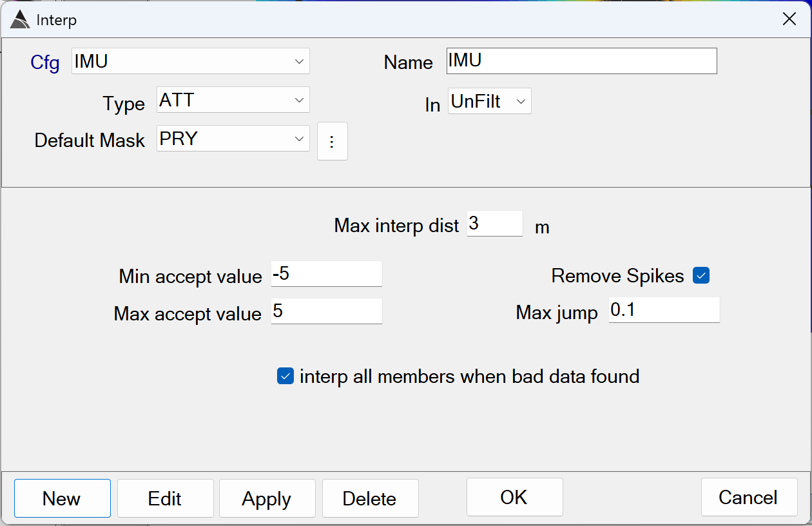Viewport: 812px width, 526px height.
Task: Uncheck interp all members when bad data found
Action: coord(285,376)
